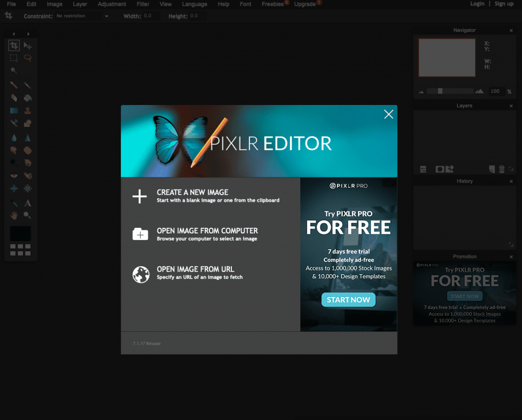Screen dimensions: 522x420
Task: Click the main foreground color swatch
Action: [20, 233]
